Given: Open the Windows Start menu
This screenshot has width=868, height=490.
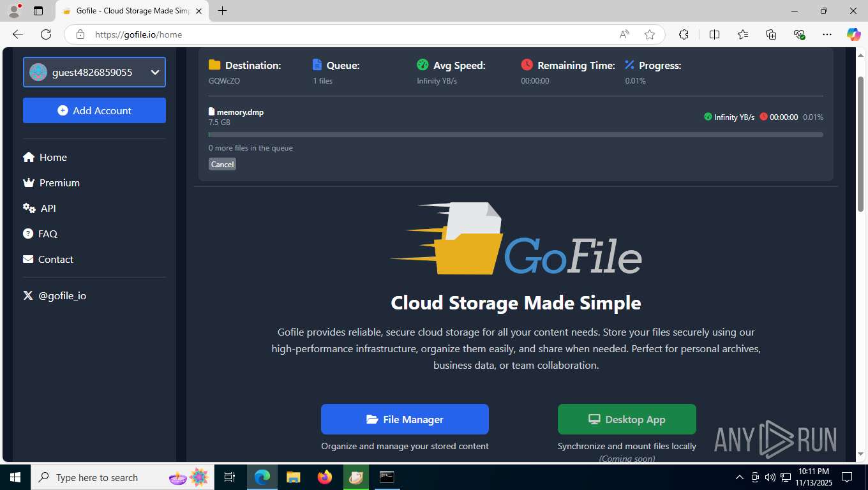Looking at the screenshot, I should [15, 477].
